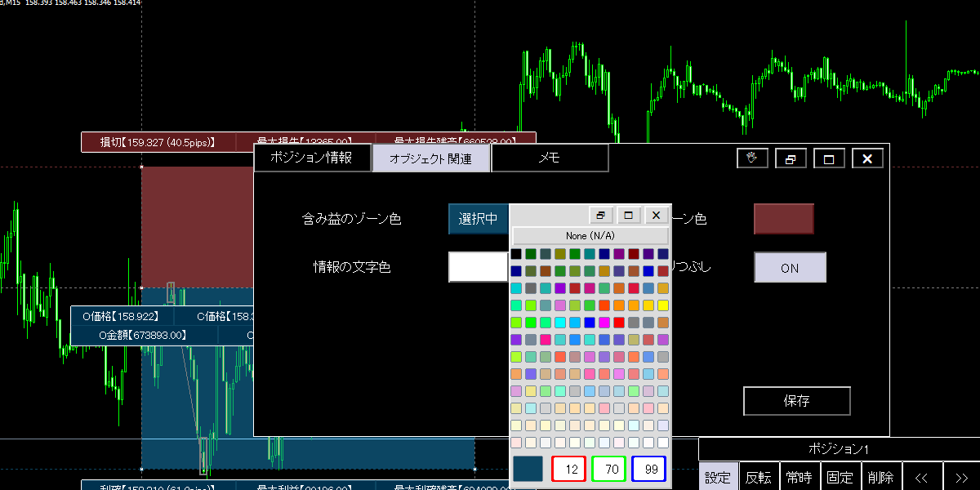The height and width of the screenshot is (490, 980).
Task: Click the hand (move) icon in settings panel
Action: tap(752, 158)
